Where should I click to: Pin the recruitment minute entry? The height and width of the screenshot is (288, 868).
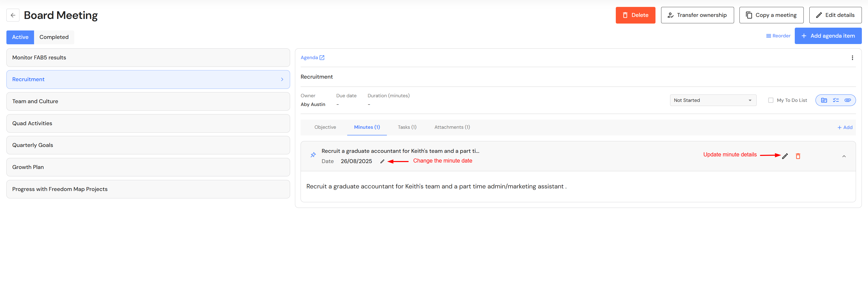click(x=313, y=155)
